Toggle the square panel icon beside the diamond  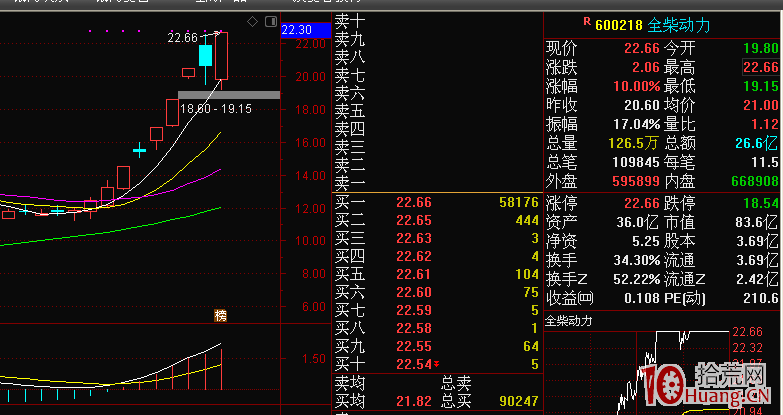(271, 21)
